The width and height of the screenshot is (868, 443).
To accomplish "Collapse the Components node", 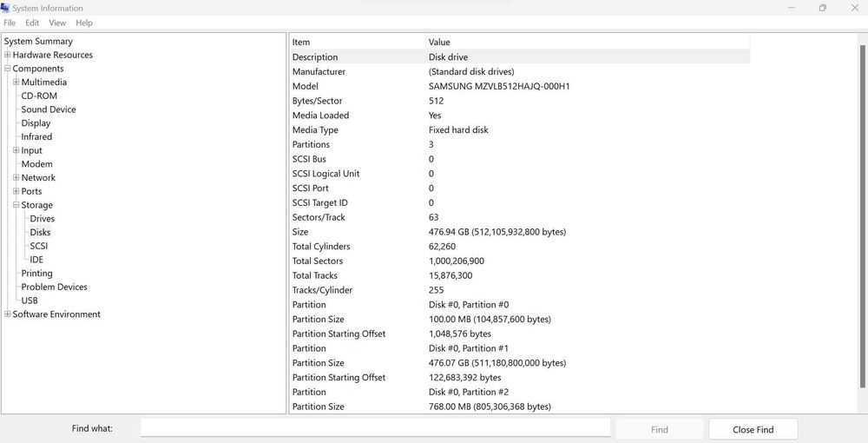I will click(7, 69).
